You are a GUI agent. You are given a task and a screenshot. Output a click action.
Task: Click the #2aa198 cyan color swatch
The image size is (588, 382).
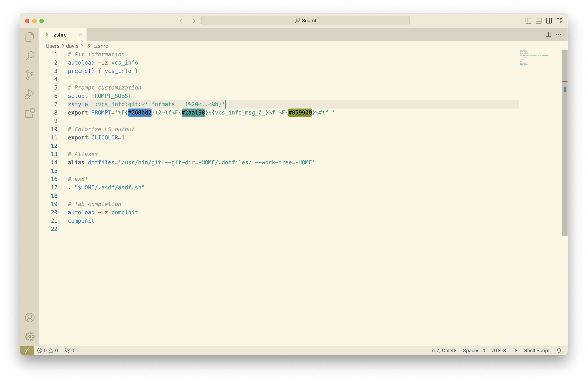pos(193,113)
